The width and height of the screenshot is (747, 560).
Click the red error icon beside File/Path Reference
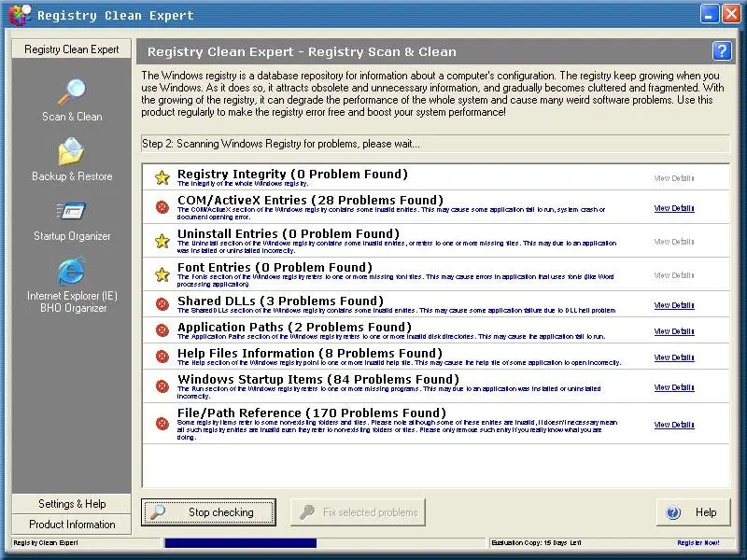tap(162, 424)
